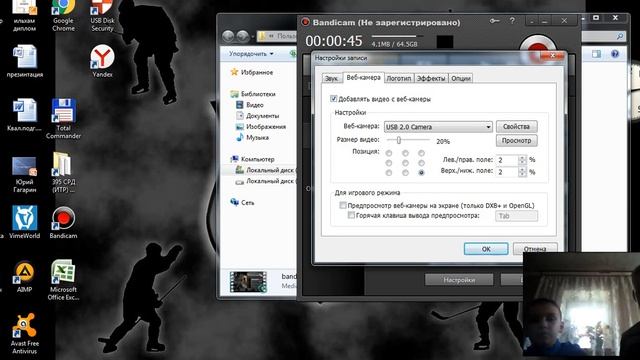Select bottom-left position radio button
Viewport: 640px width, 360px height.
pos(389,173)
